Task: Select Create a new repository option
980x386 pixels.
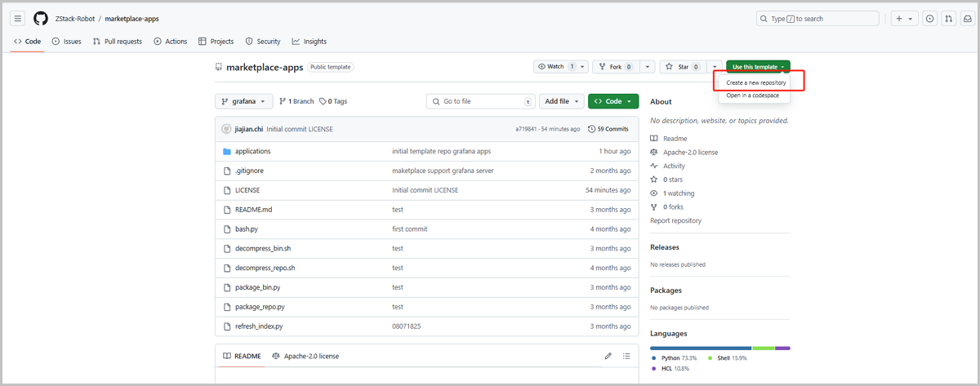Action: click(755, 82)
